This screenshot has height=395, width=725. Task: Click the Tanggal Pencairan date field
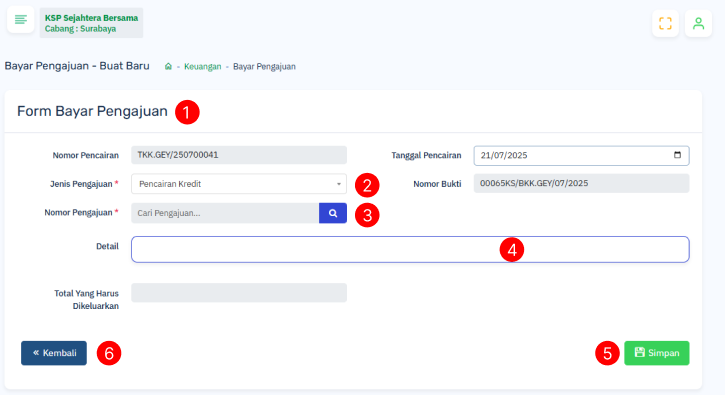[x=581, y=155]
